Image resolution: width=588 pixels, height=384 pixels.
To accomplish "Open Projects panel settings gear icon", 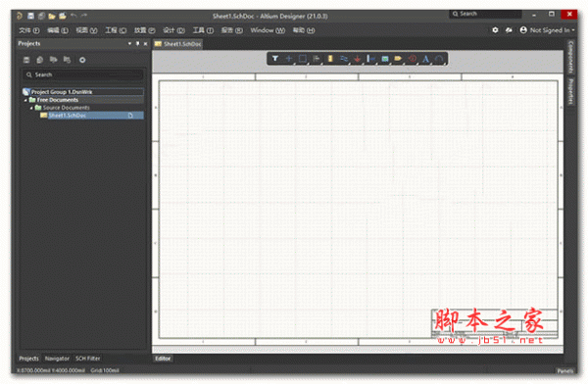I will pos(82,60).
